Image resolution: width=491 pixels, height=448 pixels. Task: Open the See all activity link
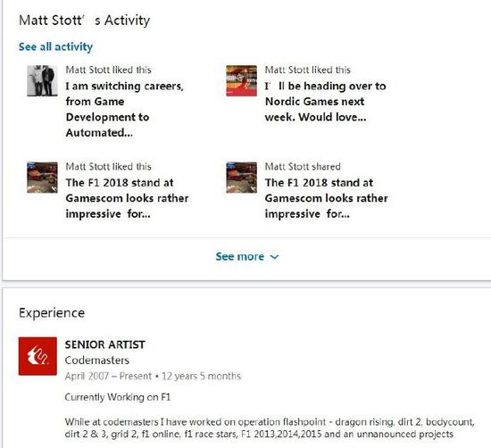[55, 46]
